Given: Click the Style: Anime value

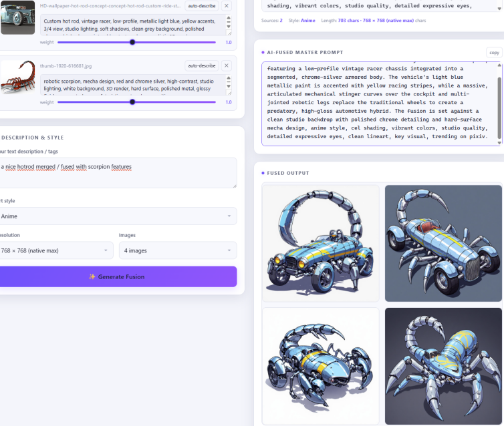Looking at the screenshot, I should 307,20.
